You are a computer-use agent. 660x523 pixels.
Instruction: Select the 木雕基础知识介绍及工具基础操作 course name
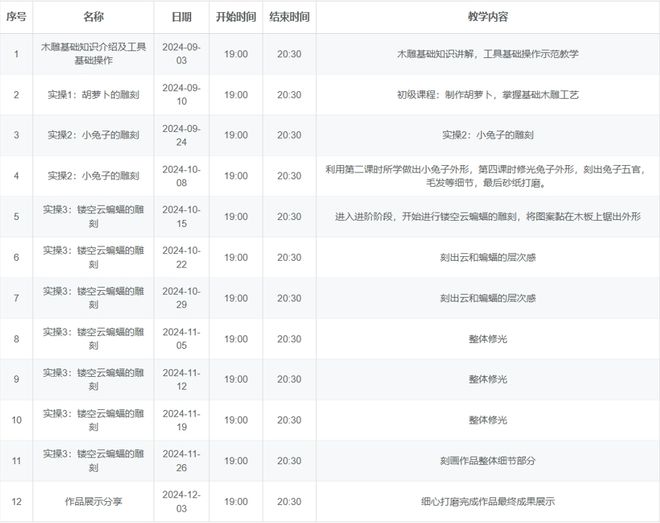tap(92, 54)
